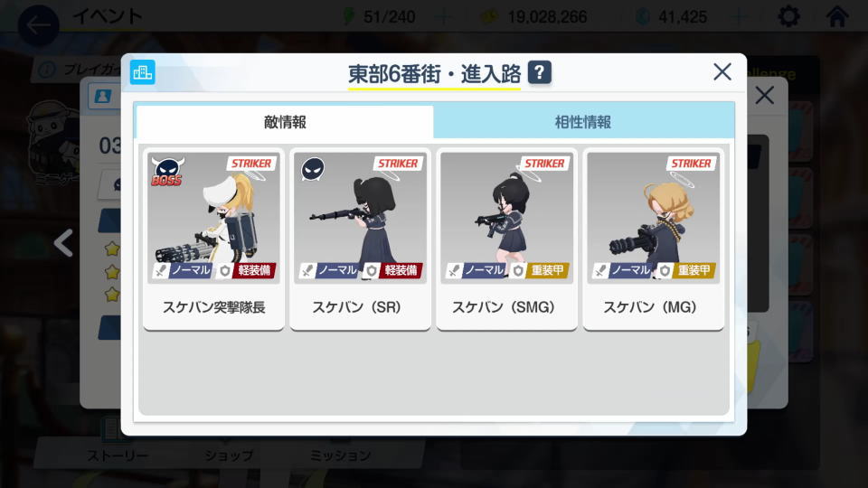This screenshot has height=488, width=868.
Task: Go to previous stage with left chevron
Action: click(63, 243)
